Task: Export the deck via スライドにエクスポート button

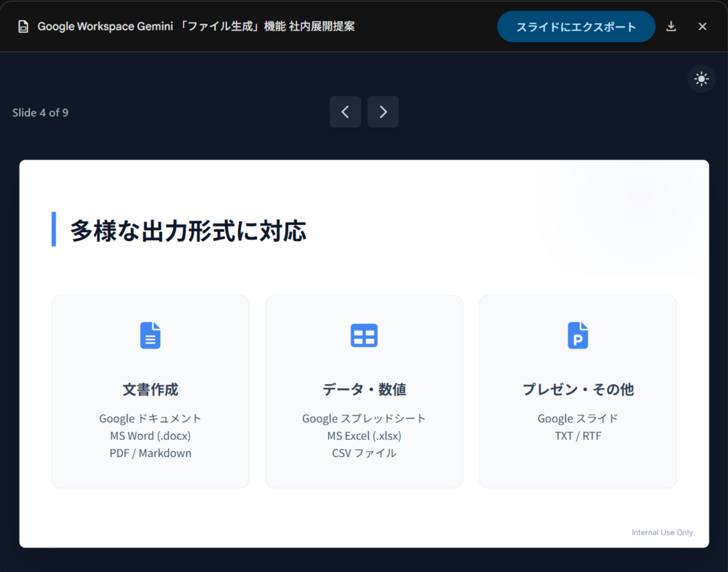Action: click(576, 27)
